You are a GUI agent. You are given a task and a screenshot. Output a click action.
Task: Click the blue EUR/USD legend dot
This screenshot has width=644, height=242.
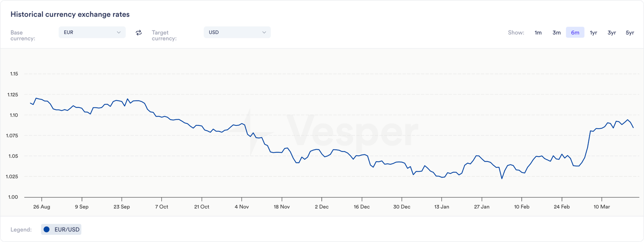47,230
